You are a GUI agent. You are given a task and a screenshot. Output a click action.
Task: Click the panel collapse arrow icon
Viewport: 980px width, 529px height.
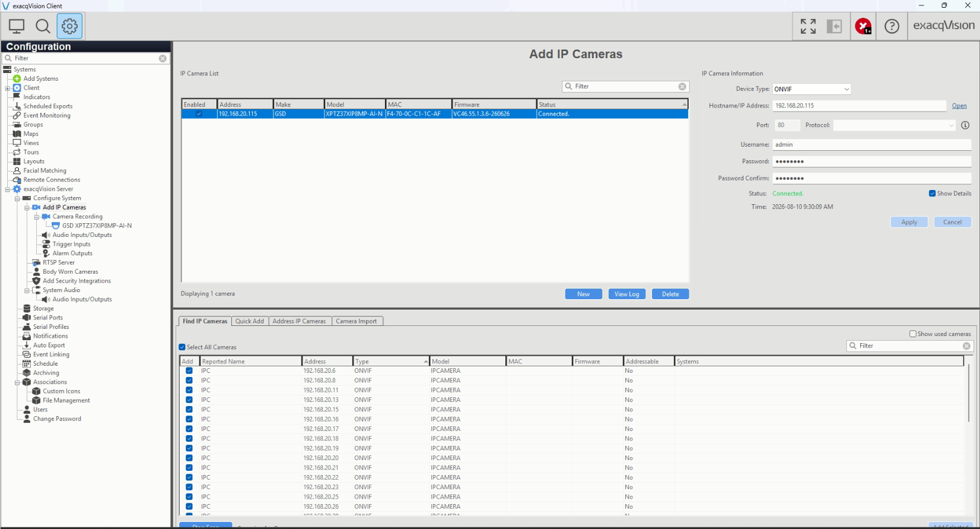(x=835, y=26)
